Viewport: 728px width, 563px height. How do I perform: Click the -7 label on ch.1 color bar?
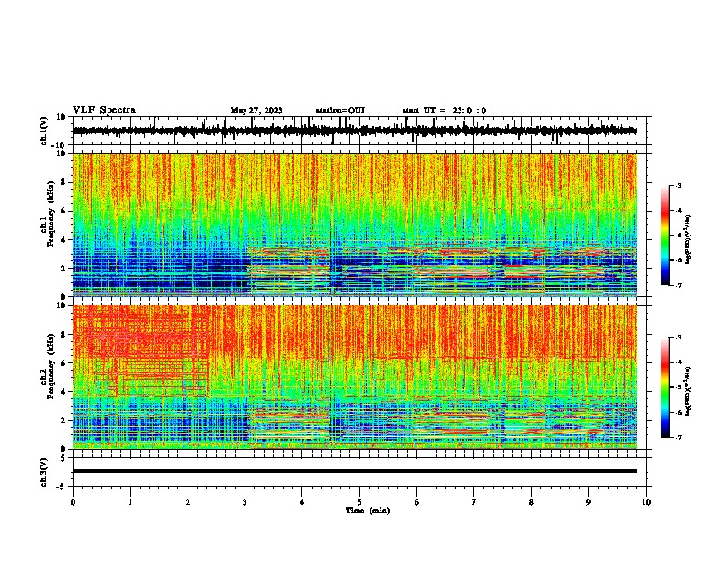pos(678,285)
